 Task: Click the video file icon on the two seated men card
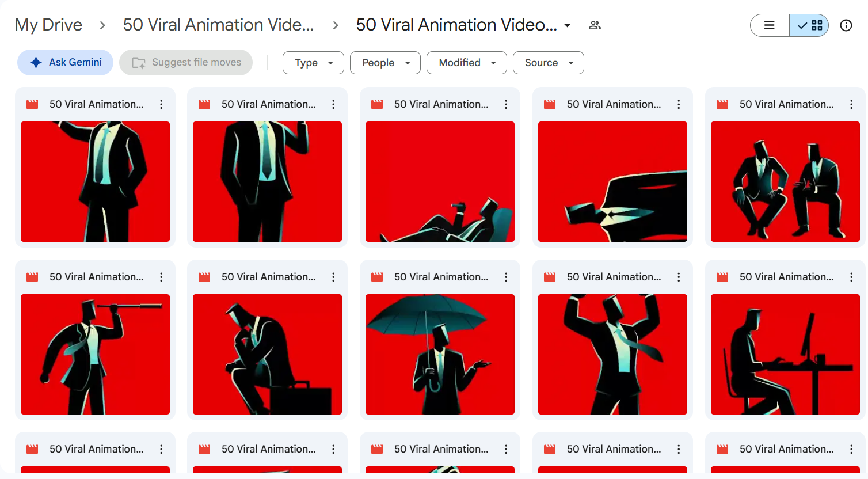[x=722, y=104]
